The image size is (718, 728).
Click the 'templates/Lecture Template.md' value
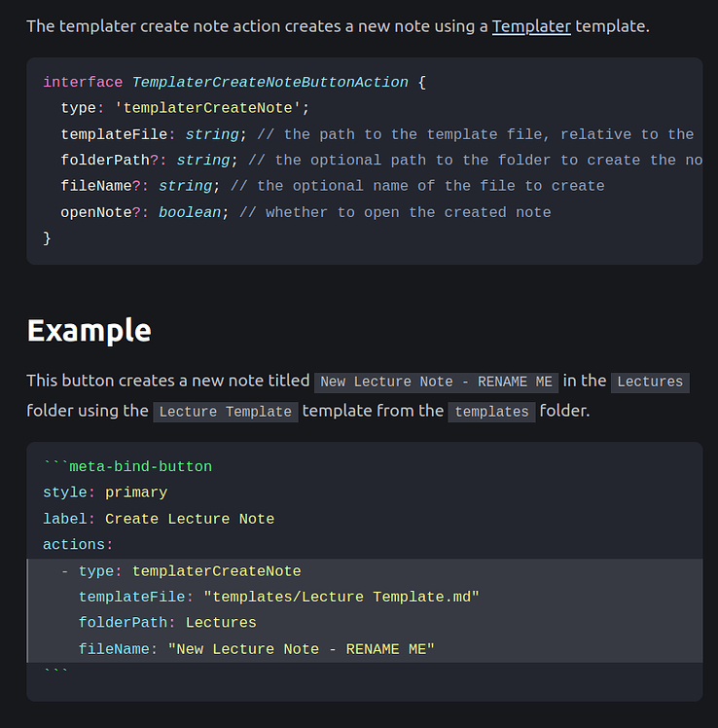pyautogui.click(x=341, y=597)
